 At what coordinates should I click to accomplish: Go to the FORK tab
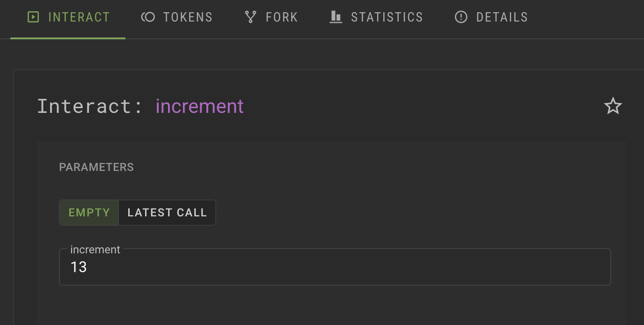click(281, 17)
